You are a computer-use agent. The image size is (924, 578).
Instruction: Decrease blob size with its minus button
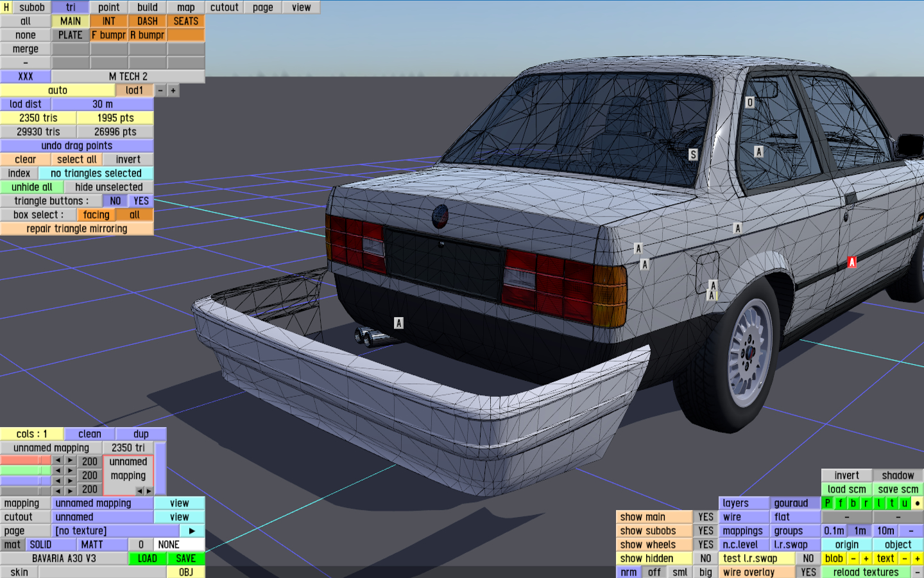(853, 559)
